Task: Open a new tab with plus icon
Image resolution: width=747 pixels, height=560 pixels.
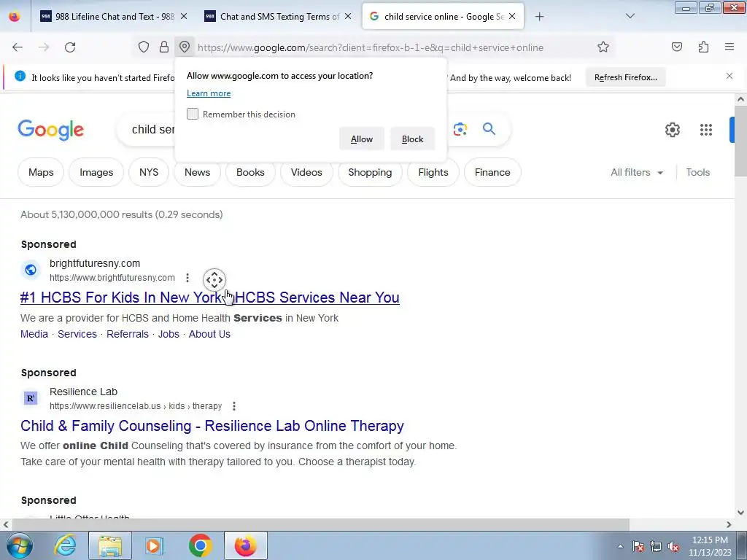Action: click(x=539, y=17)
